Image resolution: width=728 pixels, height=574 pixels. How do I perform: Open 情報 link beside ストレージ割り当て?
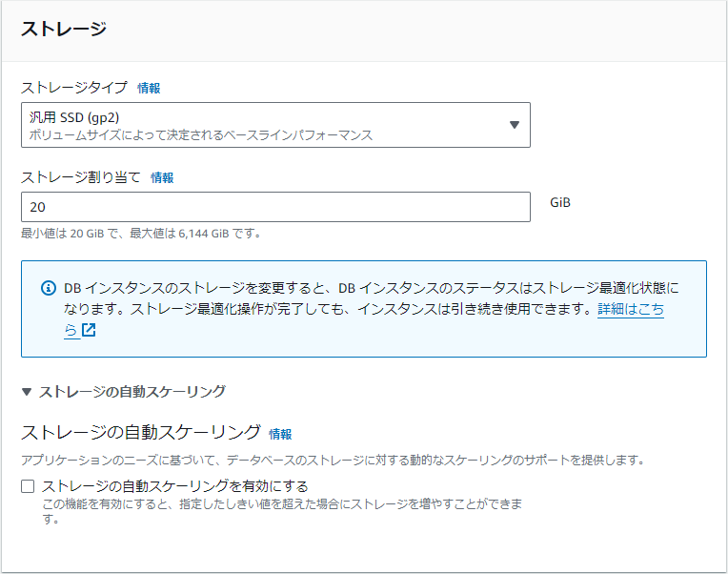[x=162, y=178]
